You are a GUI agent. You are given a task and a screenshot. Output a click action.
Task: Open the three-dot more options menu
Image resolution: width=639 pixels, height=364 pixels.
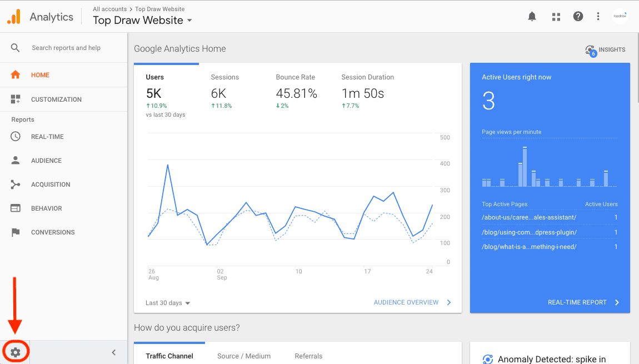(x=598, y=16)
